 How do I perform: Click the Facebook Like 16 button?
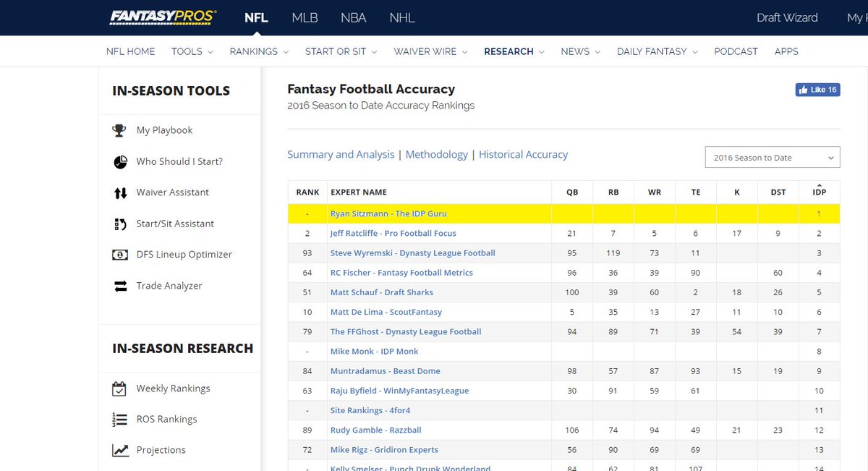point(817,90)
